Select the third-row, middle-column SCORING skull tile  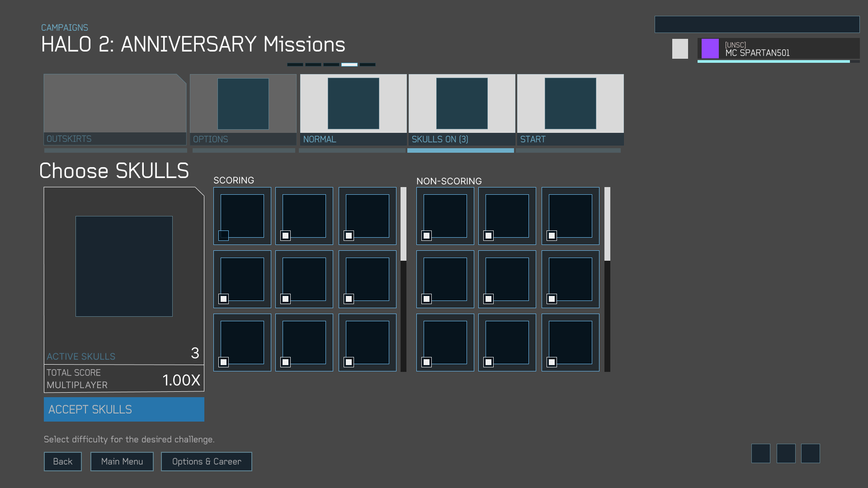point(304,343)
